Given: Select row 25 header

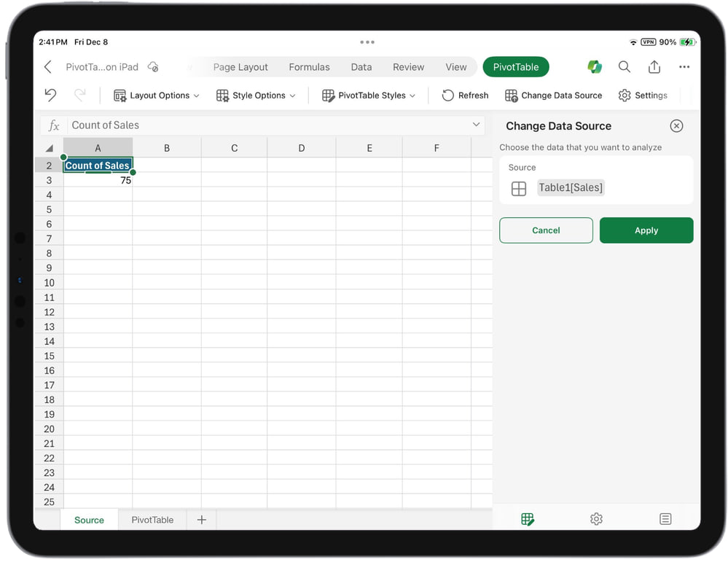Looking at the screenshot, I should (50, 502).
